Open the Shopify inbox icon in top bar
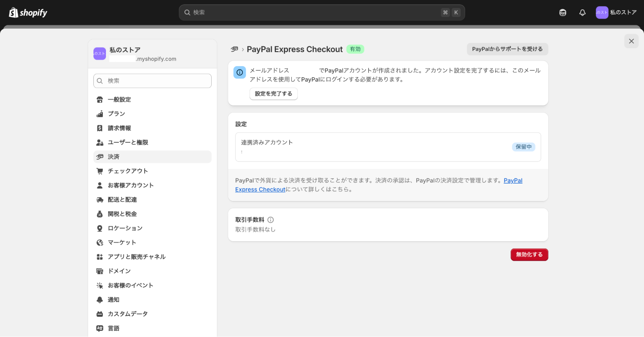 [562, 12]
